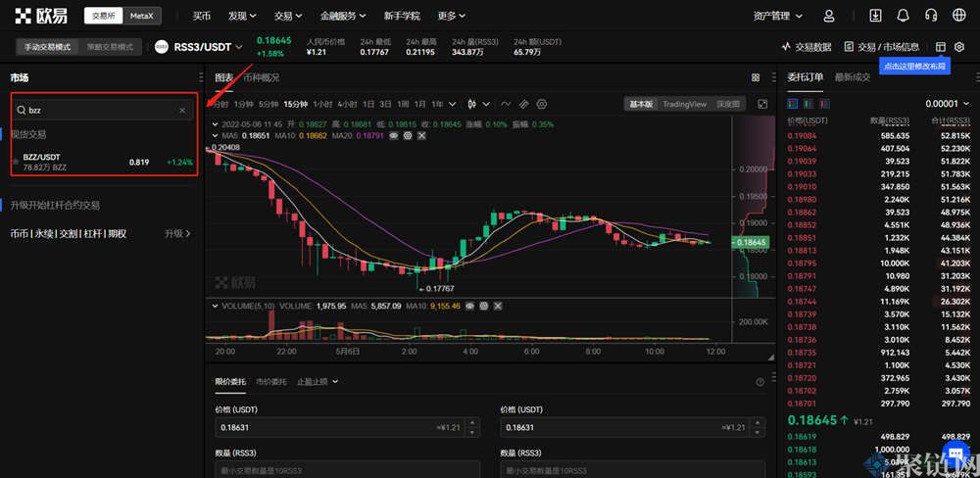Open 交易 menu item
This screenshot has width=980, height=478.
click(288, 16)
